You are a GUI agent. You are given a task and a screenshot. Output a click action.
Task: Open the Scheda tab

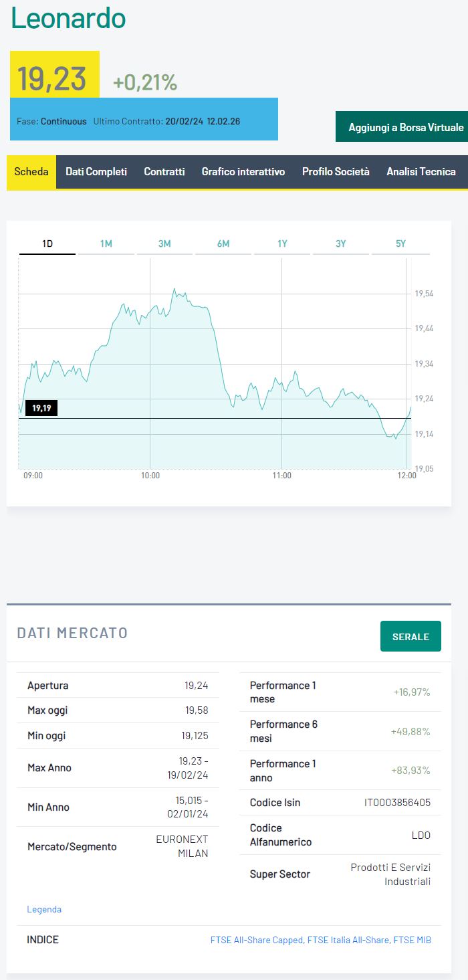point(31,172)
